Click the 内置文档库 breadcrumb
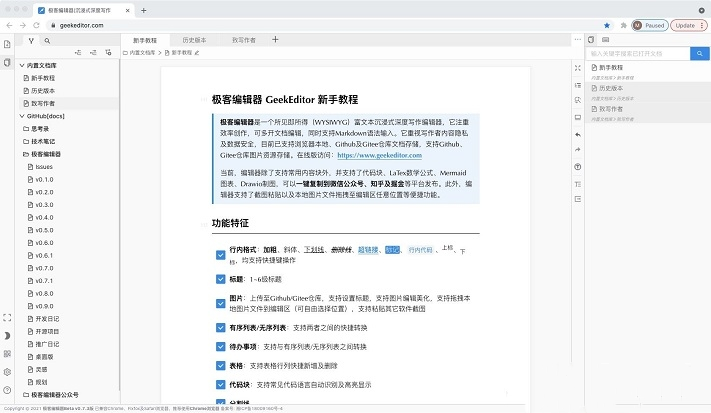This screenshot has width=711, height=413. (139, 53)
